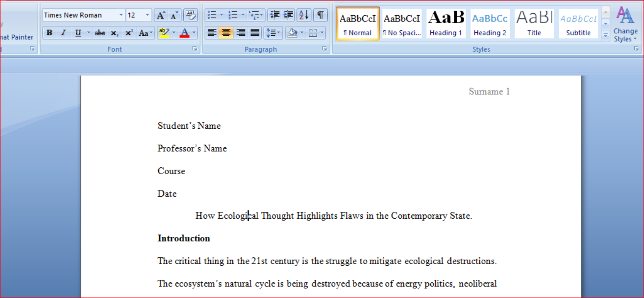
Task: Justify the paragraph text
Action: coord(255,33)
